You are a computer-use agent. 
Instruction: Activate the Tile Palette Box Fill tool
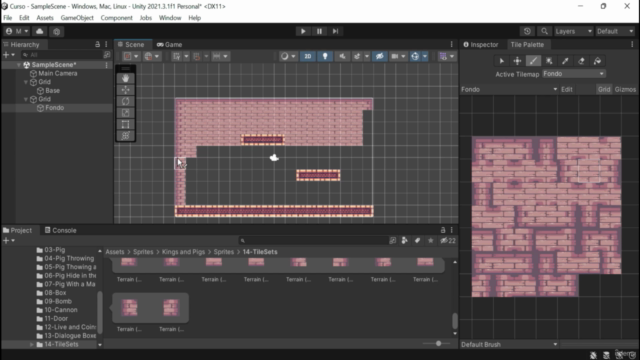tap(549, 61)
